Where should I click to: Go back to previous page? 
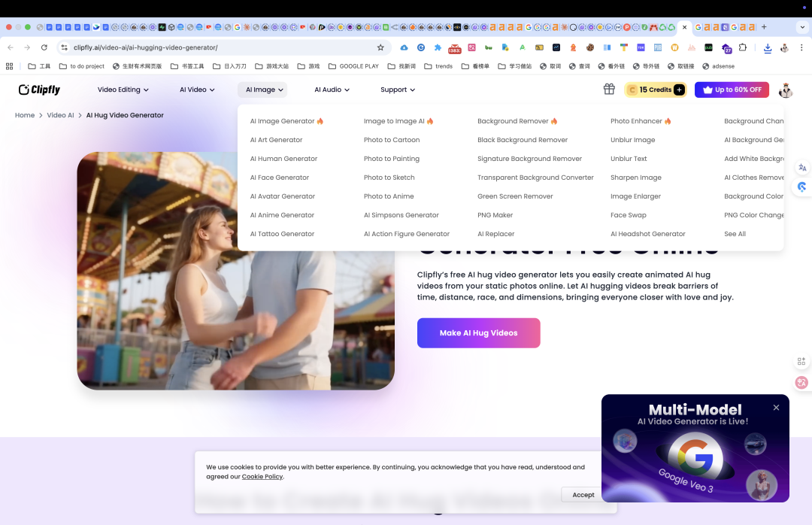pos(11,47)
